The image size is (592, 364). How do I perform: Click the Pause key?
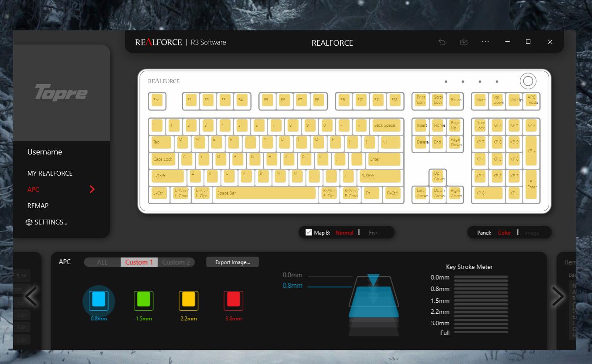click(x=455, y=100)
